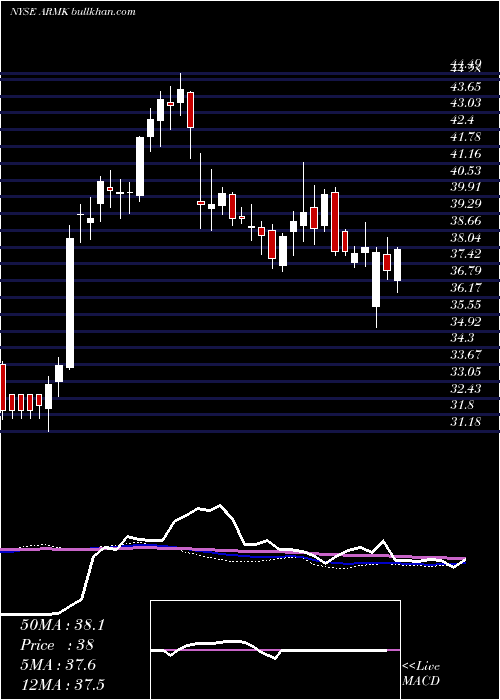
Task: Click the 31.18 price axis label
Action: pyautogui.click(x=465, y=422)
